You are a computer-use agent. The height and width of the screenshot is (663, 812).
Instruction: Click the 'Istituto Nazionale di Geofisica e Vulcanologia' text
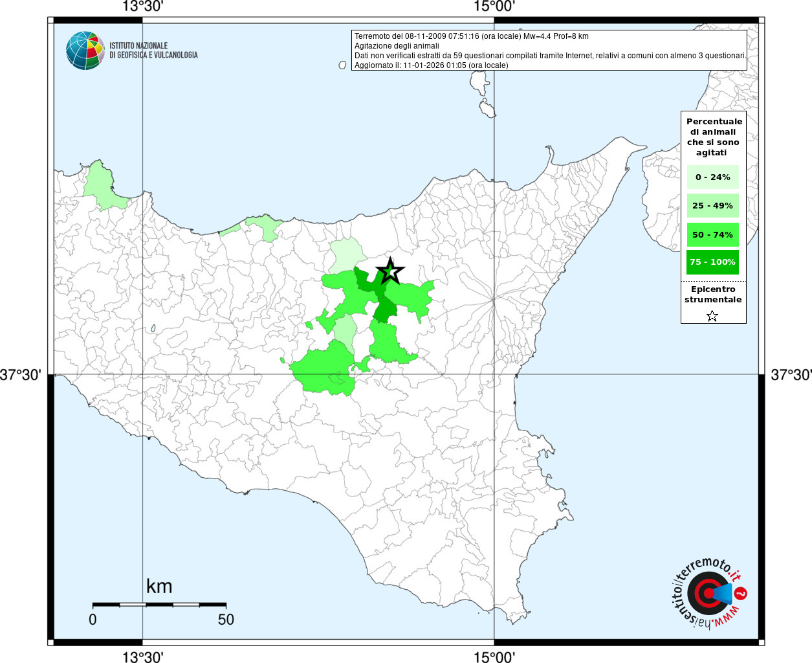click(x=153, y=51)
